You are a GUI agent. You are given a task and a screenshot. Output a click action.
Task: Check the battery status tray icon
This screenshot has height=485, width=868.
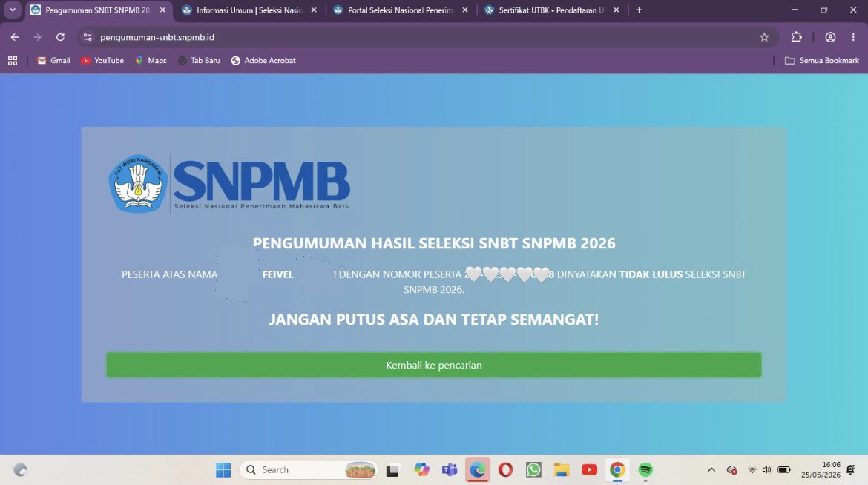784,470
